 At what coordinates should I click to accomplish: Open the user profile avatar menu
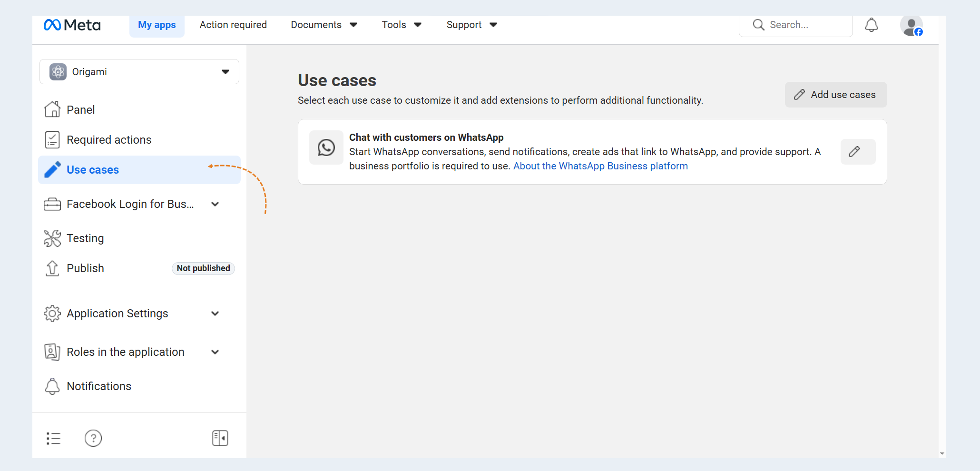[x=911, y=26]
